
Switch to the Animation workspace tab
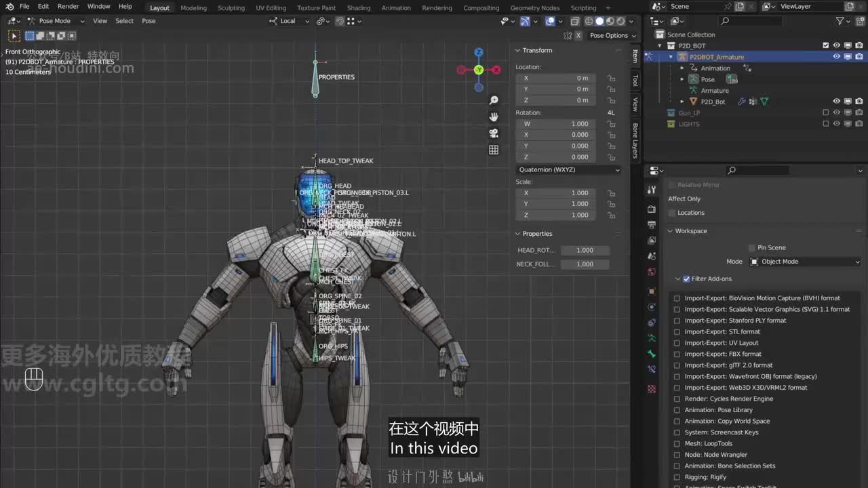[396, 8]
